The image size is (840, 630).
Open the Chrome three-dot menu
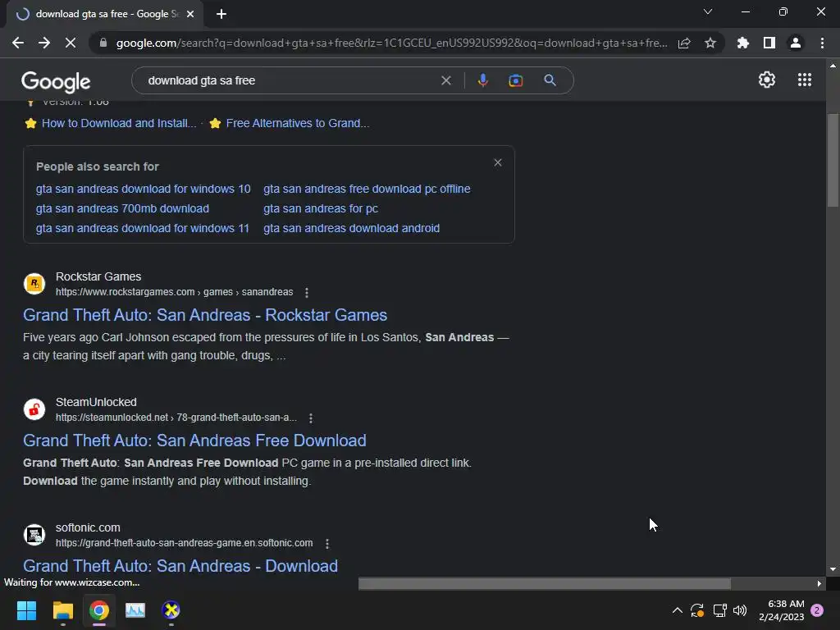tap(822, 43)
